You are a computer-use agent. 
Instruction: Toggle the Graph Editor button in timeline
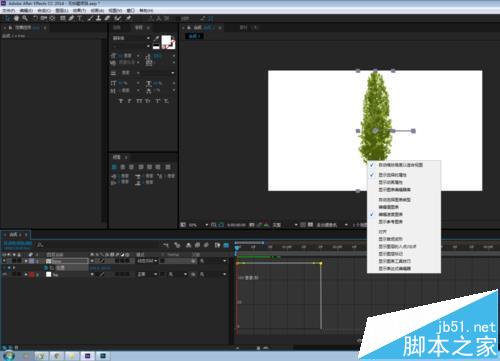tap(226, 245)
